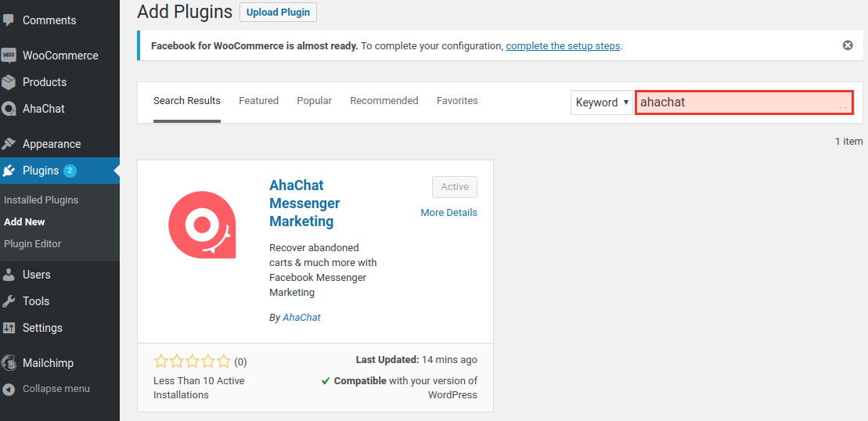This screenshot has width=868, height=421.
Task: Click the Active plugin status button
Action: point(455,187)
